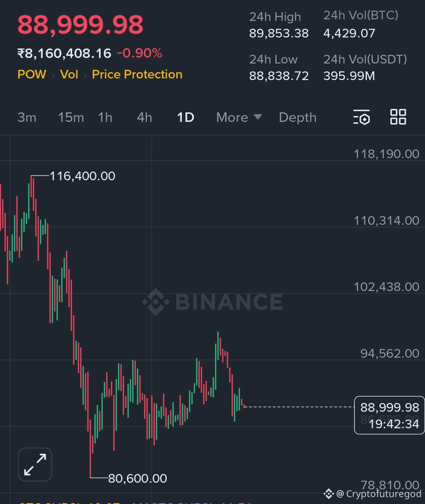Tap the 24h Vol(USDT) value 395.99M
Screen dimensions: 425x504
point(349,76)
